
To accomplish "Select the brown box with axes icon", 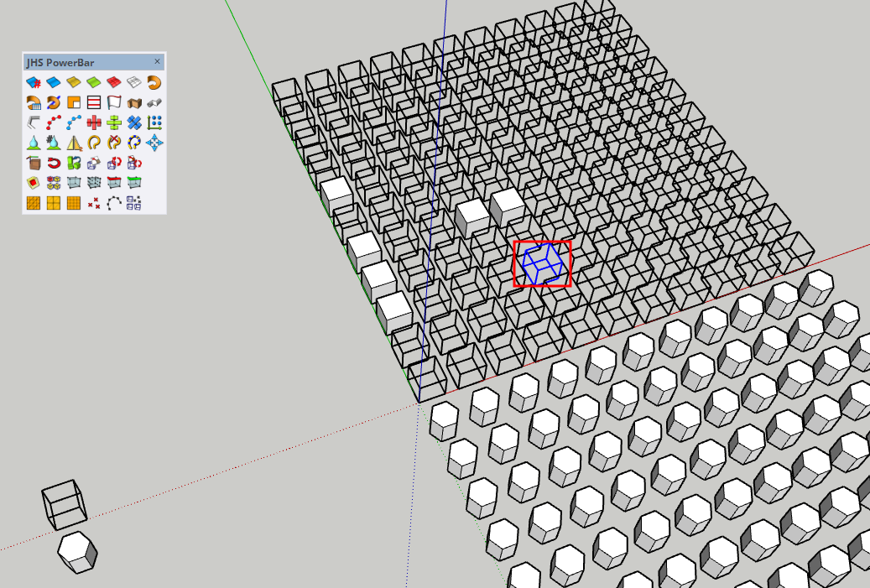I will click(x=34, y=163).
